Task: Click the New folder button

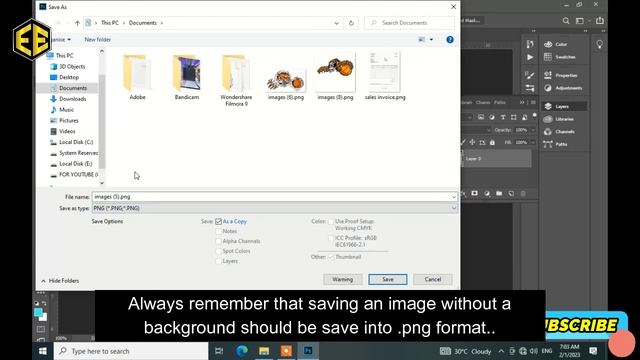Action: point(98,40)
